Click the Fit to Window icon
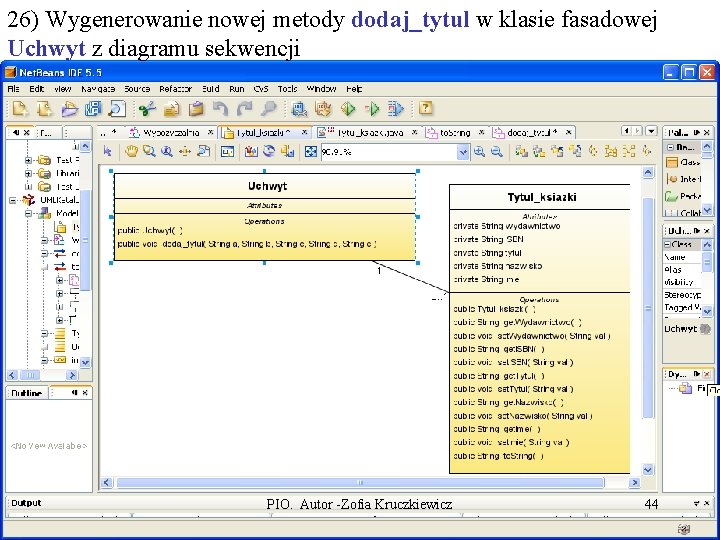The width and height of the screenshot is (720, 540). click(x=311, y=151)
